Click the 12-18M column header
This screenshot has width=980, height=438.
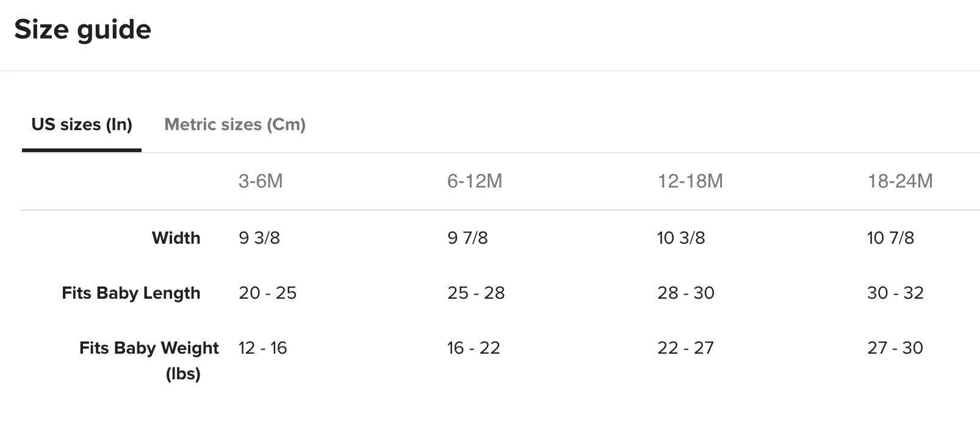click(690, 181)
